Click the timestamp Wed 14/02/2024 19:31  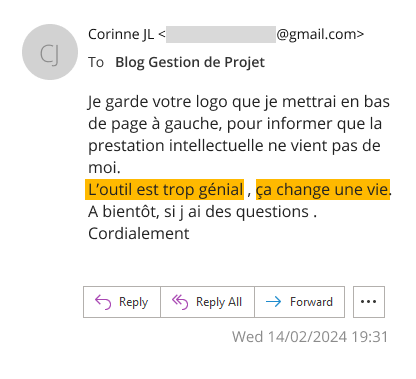(310, 337)
